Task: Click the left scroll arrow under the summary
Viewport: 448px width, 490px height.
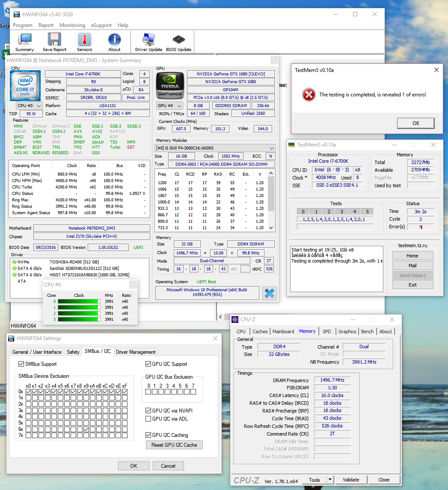Action: [220, 317]
